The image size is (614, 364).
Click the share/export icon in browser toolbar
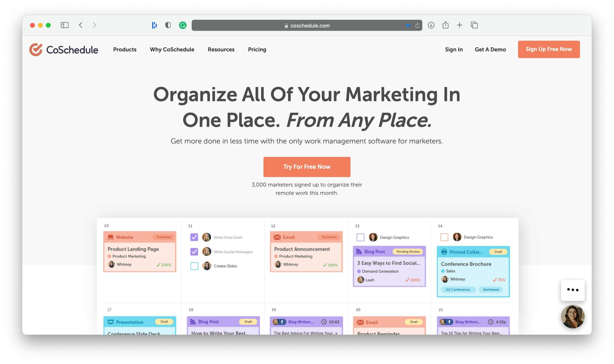(445, 25)
